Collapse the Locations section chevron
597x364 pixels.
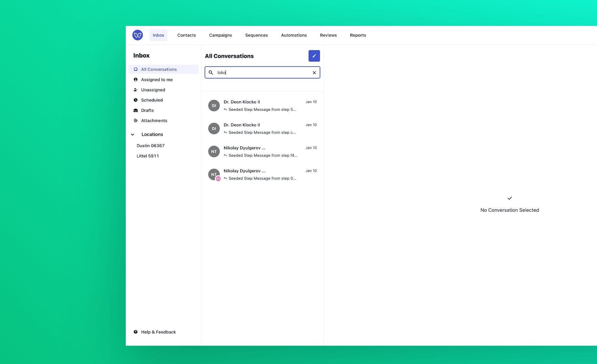[x=133, y=134]
